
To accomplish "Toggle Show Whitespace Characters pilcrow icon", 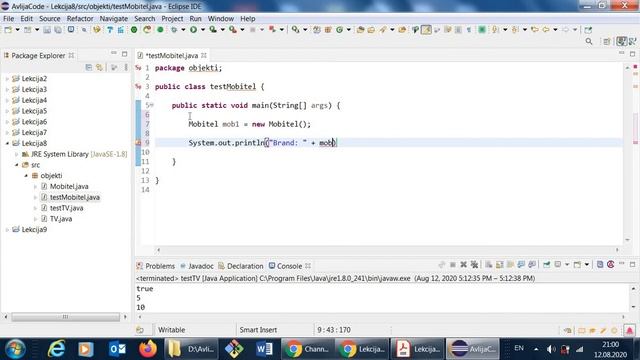I will [x=469, y=29].
